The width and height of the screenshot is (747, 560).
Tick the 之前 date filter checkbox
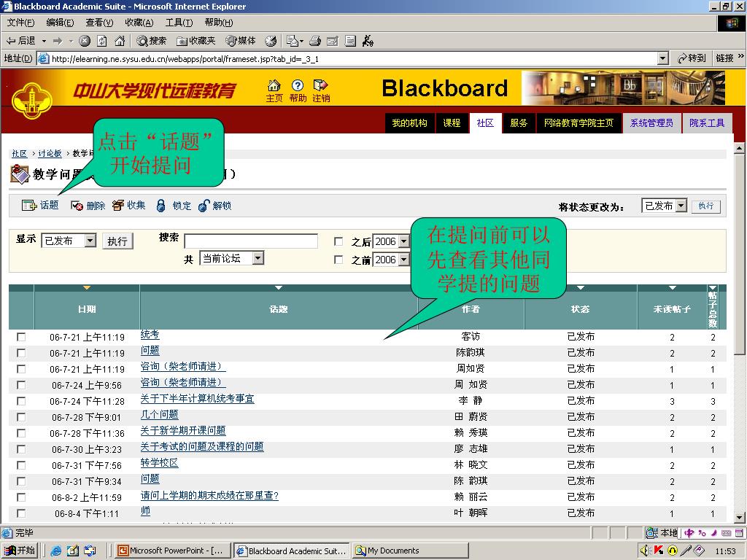tap(338, 260)
